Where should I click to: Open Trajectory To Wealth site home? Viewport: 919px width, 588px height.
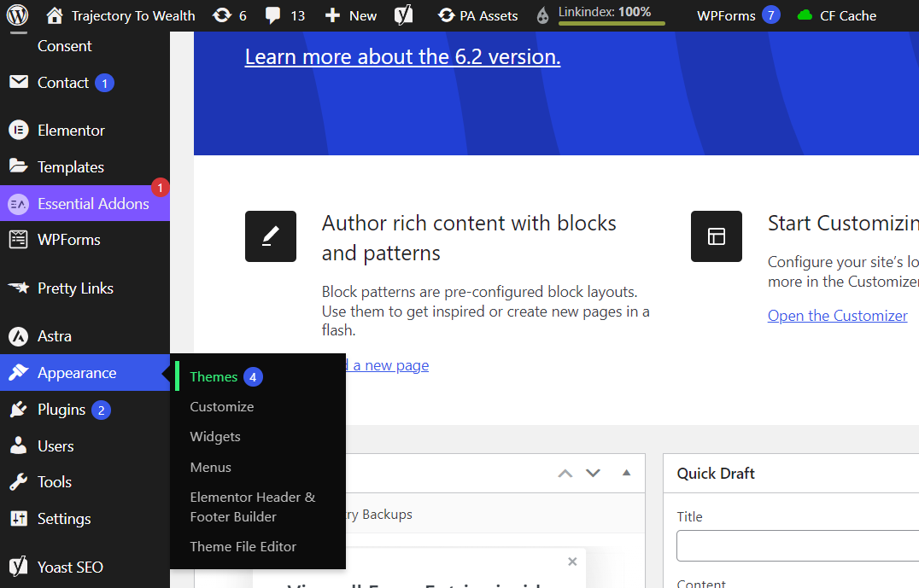click(120, 16)
